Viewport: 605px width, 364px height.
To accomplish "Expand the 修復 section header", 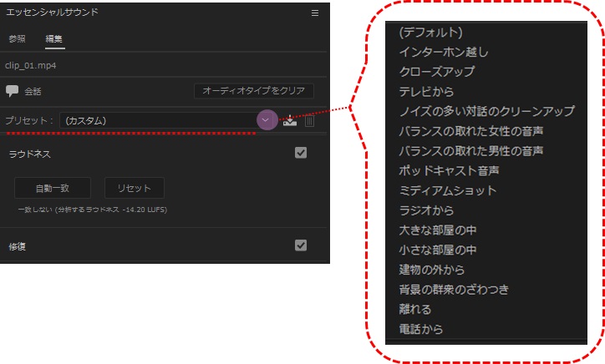I will [x=17, y=247].
